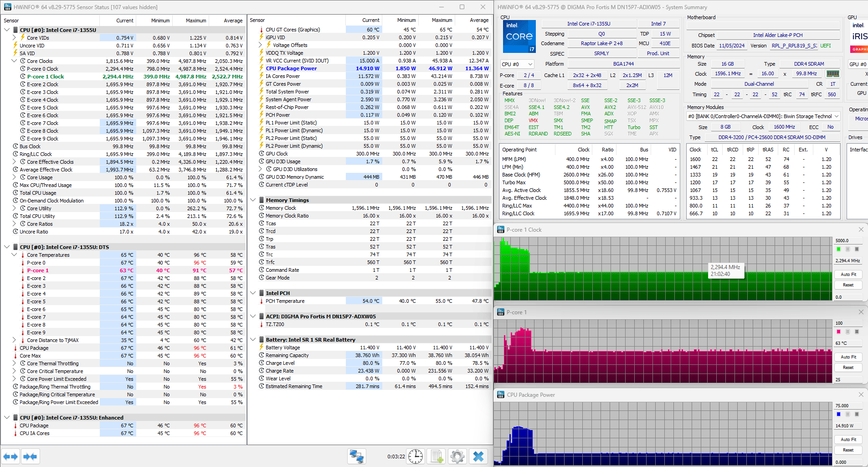Click the HWiNFO icon of P-core 1 Clock graph
This screenshot has height=467, width=868.
501,230
